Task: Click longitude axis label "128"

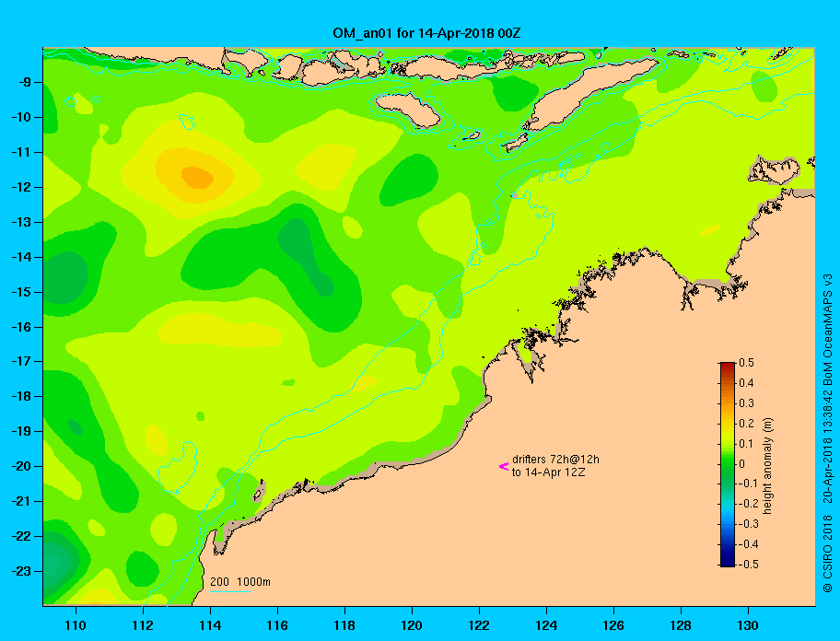Action: [681, 625]
